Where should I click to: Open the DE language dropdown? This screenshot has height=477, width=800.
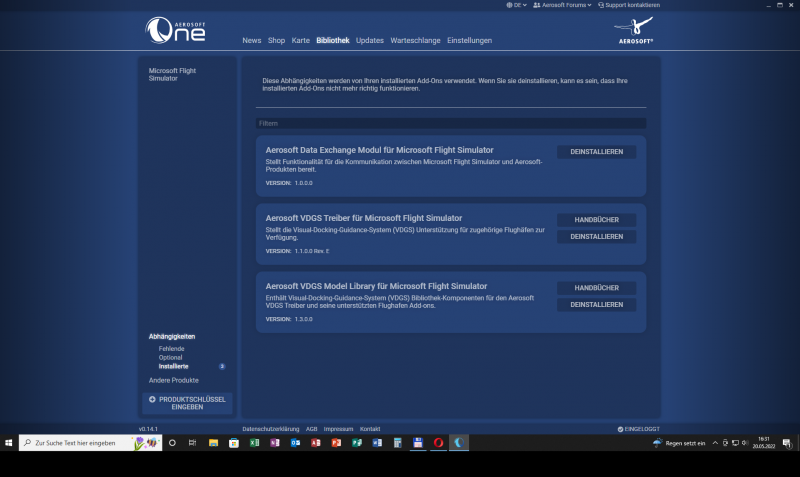516,5
